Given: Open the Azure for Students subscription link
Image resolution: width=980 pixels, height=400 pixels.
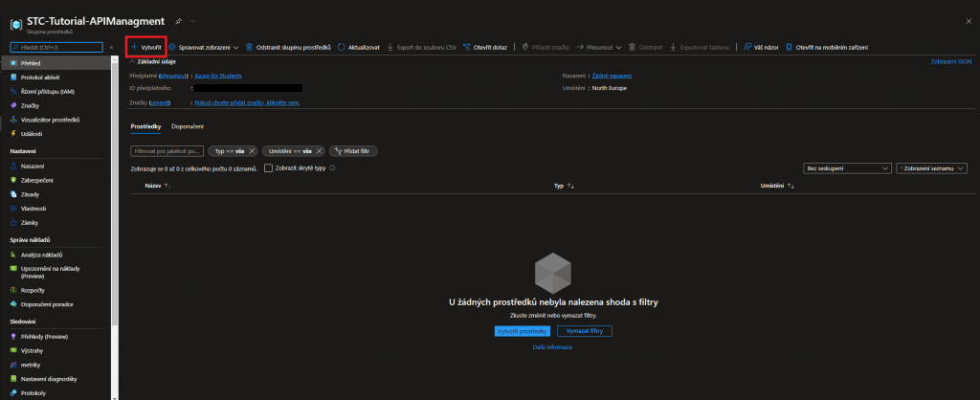Looking at the screenshot, I should pos(216,75).
